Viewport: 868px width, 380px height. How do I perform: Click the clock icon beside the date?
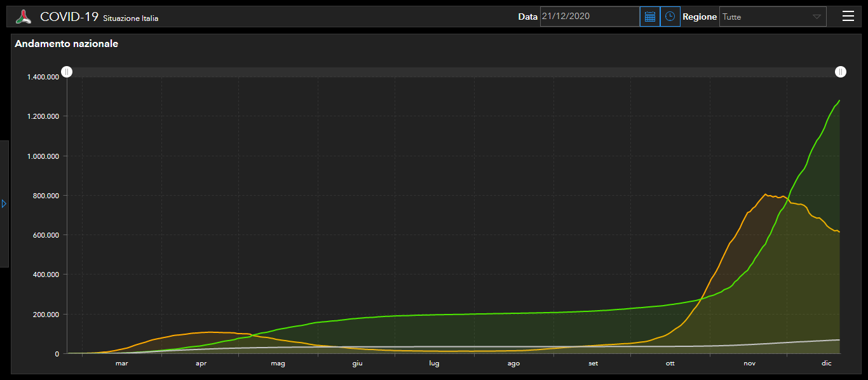point(670,17)
